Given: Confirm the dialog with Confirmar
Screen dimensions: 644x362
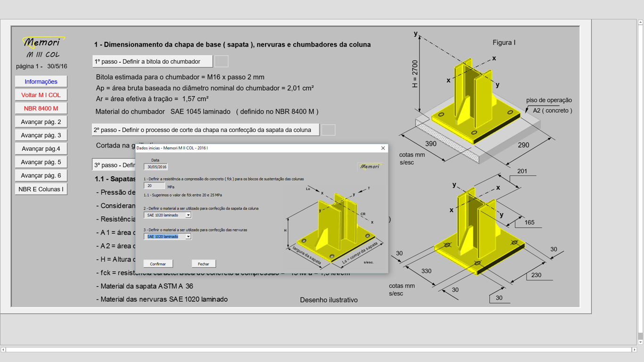Looking at the screenshot, I should pyautogui.click(x=158, y=264).
